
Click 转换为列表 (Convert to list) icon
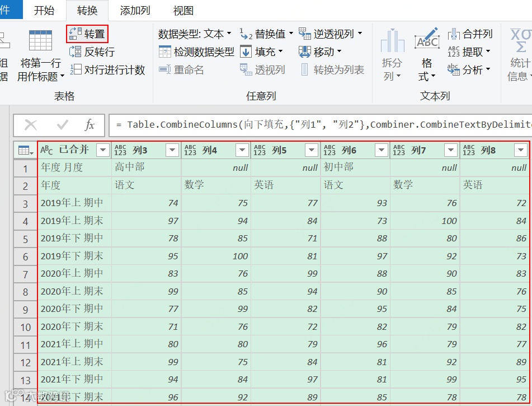[x=304, y=69]
